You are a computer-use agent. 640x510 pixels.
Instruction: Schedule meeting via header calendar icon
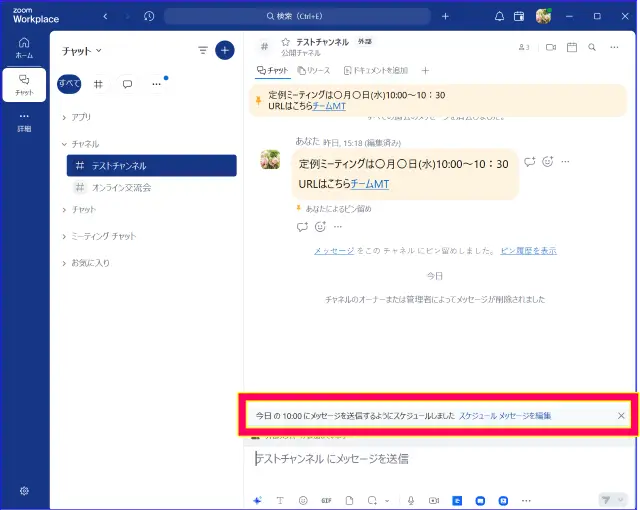pos(572,47)
